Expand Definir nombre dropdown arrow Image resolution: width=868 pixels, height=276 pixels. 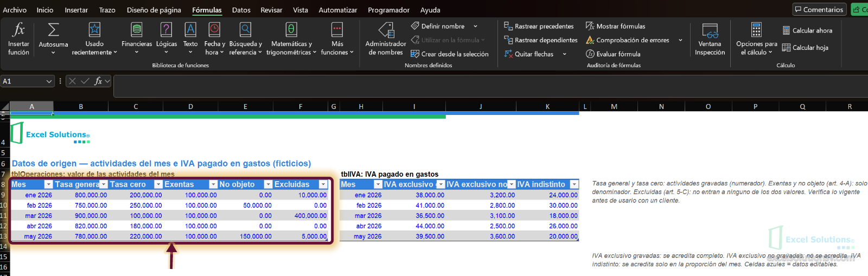476,26
